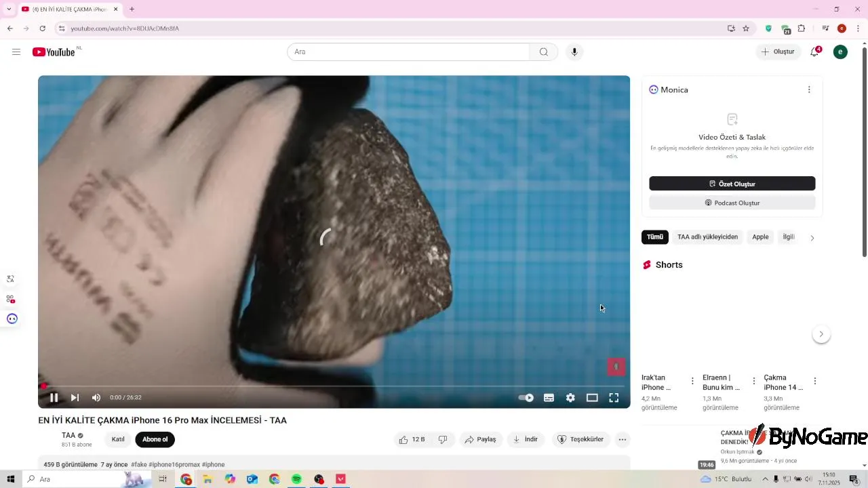Open Spotify from the taskbar

coord(296,479)
